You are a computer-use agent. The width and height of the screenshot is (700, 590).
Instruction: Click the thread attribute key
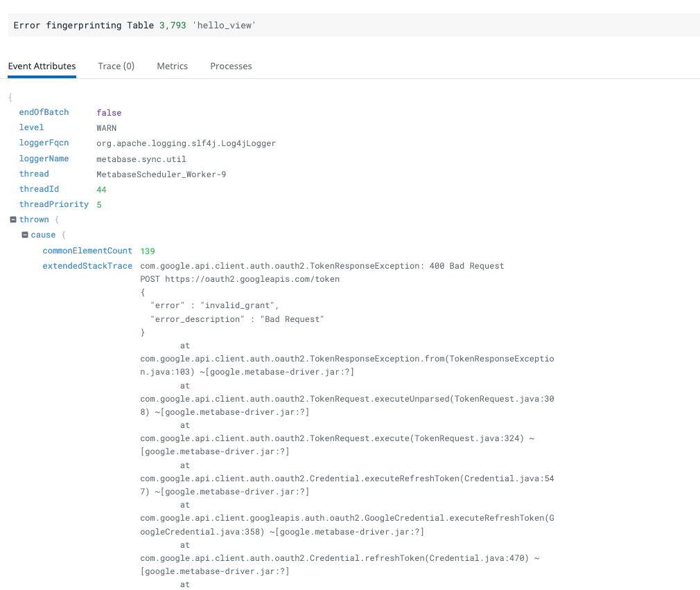33,174
